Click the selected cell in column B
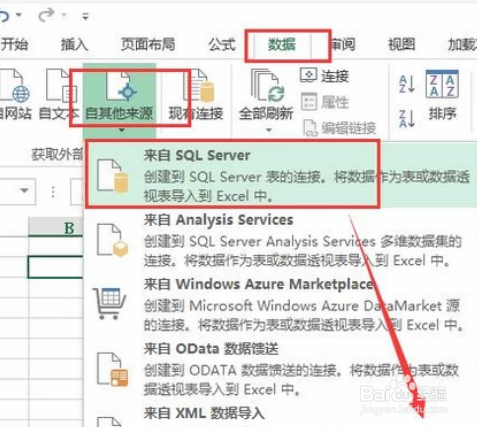Viewport: 477px width, 427px height. (x=56, y=267)
